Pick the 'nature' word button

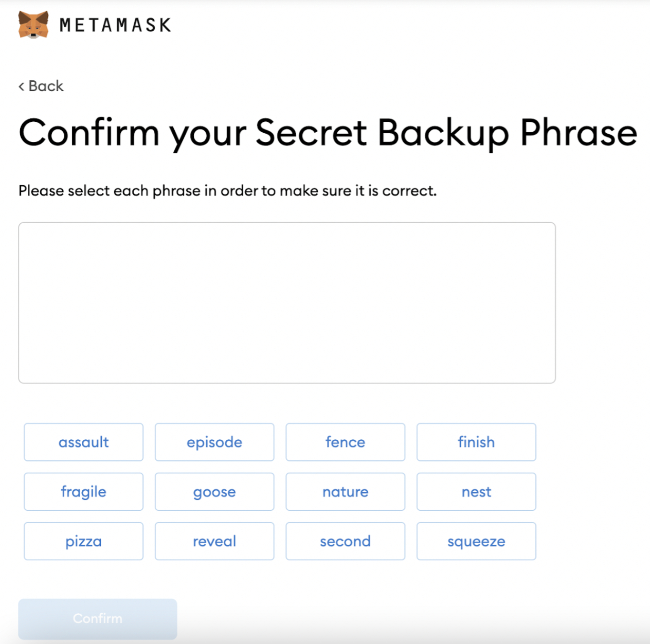tap(345, 492)
